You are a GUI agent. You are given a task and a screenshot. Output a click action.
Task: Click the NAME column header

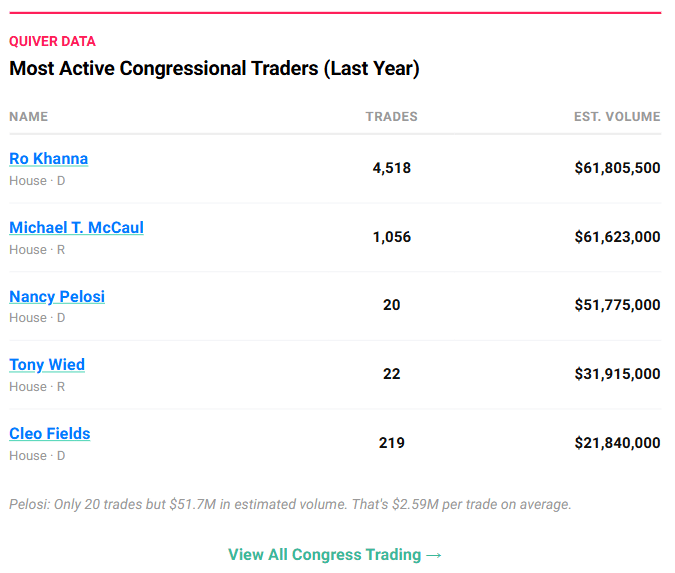(28, 117)
